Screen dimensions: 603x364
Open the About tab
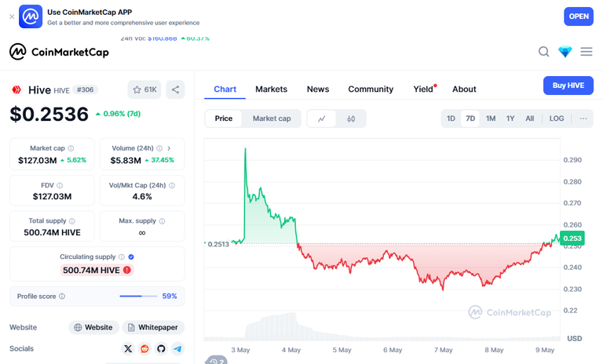(464, 89)
